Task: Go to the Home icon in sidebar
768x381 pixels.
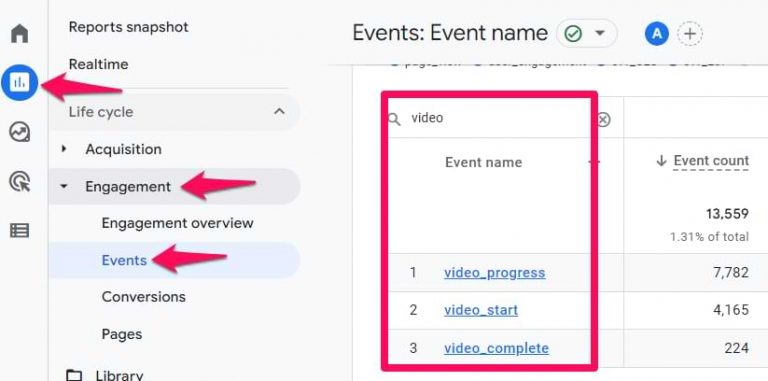Action: [x=20, y=33]
